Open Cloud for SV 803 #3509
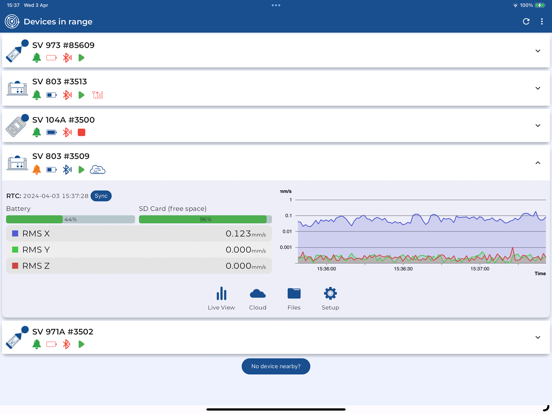Viewport: 552px width, 414px height. click(258, 299)
